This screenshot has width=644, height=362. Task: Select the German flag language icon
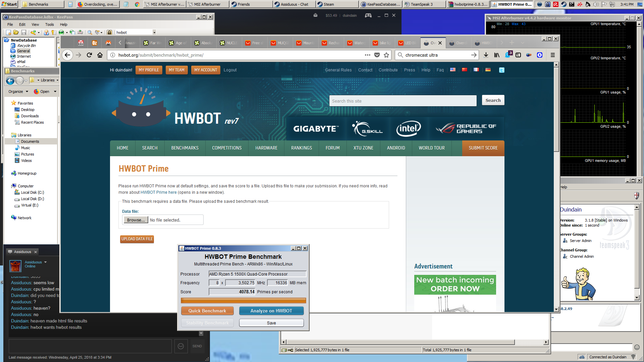pos(488,70)
